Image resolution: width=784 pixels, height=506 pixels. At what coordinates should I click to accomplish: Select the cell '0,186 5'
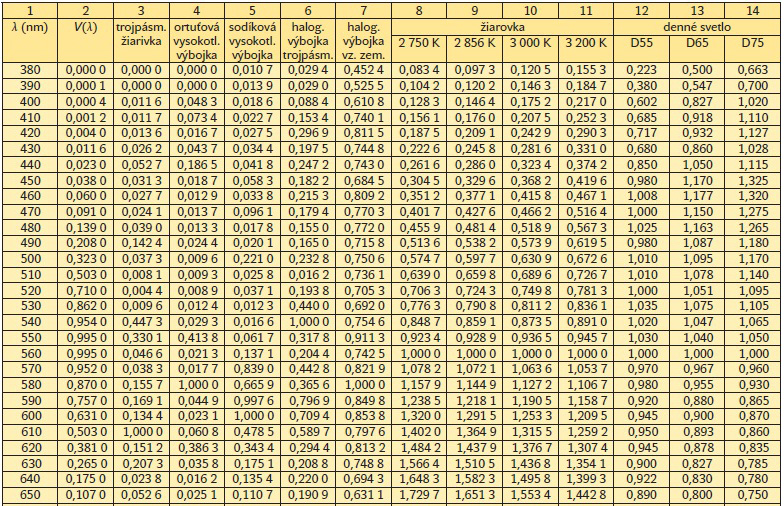196,164
